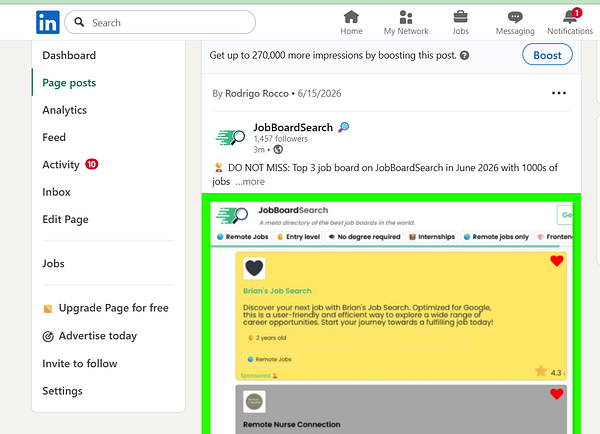Screen dimensions: 600x434
Task: Click the LinkedIn logo icon
Action: (48, 22)
